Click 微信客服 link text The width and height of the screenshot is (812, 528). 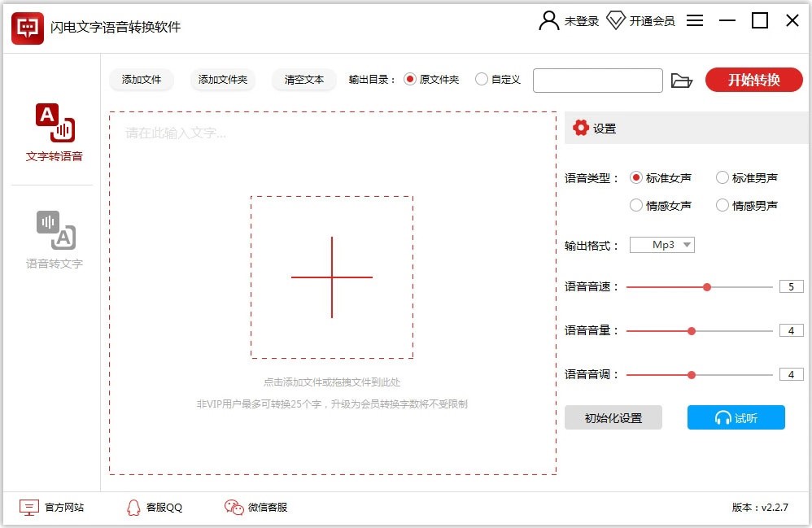click(268, 508)
